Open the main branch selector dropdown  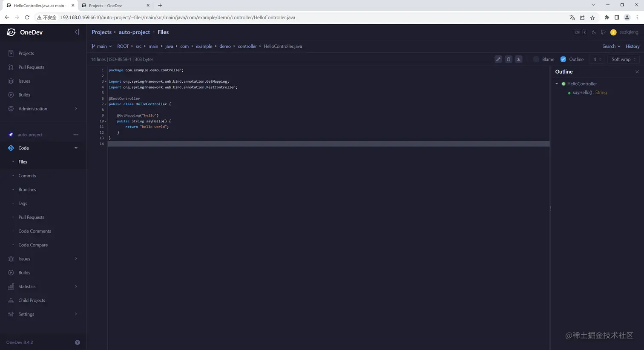tap(102, 46)
